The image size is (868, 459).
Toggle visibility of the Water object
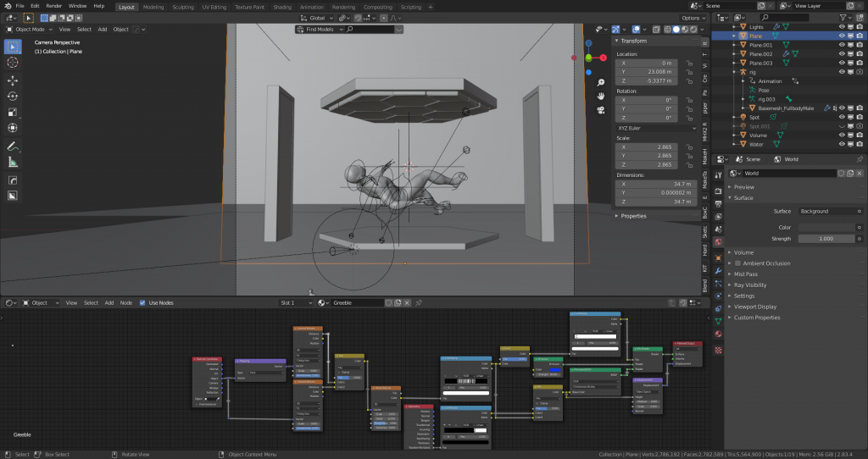(842, 144)
